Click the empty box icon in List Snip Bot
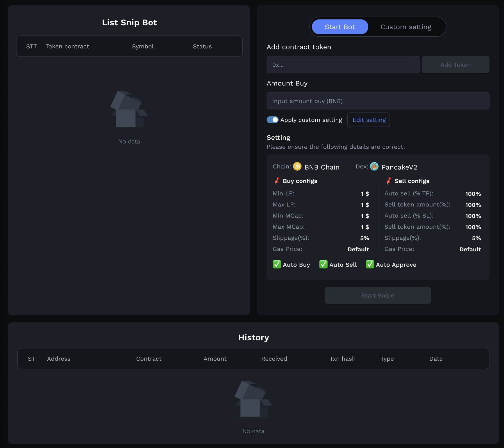Screen dimensions: 504x448 point(129,110)
